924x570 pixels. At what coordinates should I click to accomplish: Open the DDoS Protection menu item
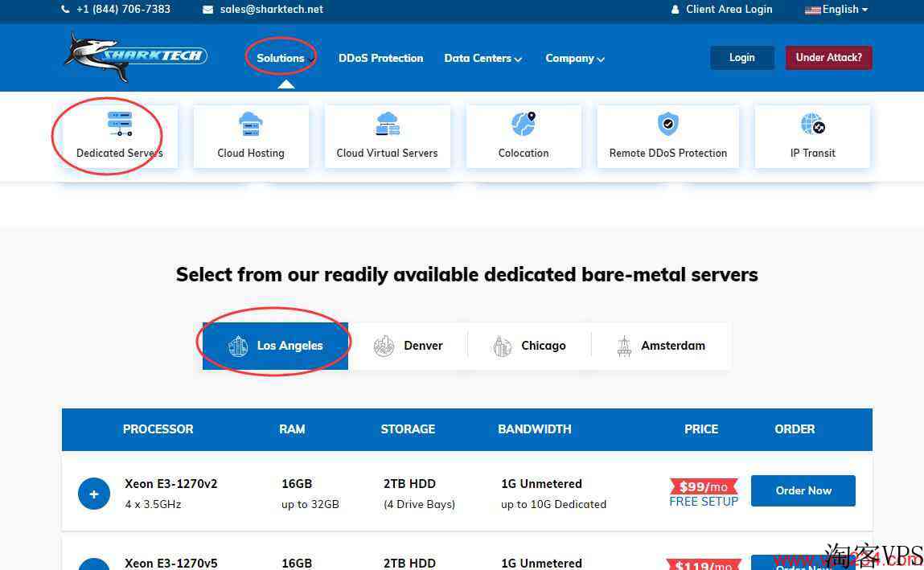(380, 58)
